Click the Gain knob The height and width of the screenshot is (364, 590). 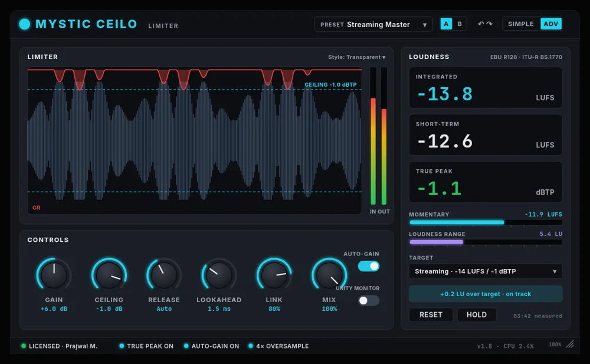pyautogui.click(x=54, y=275)
